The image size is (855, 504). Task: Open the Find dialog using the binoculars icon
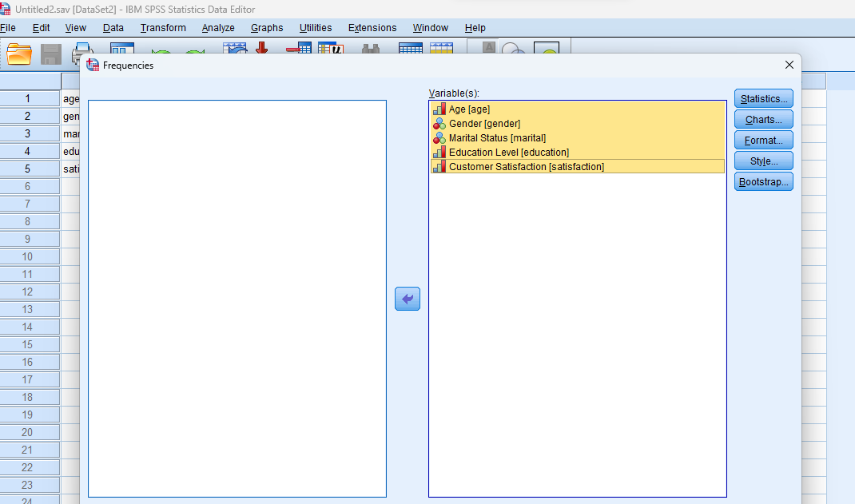click(371, 50)
